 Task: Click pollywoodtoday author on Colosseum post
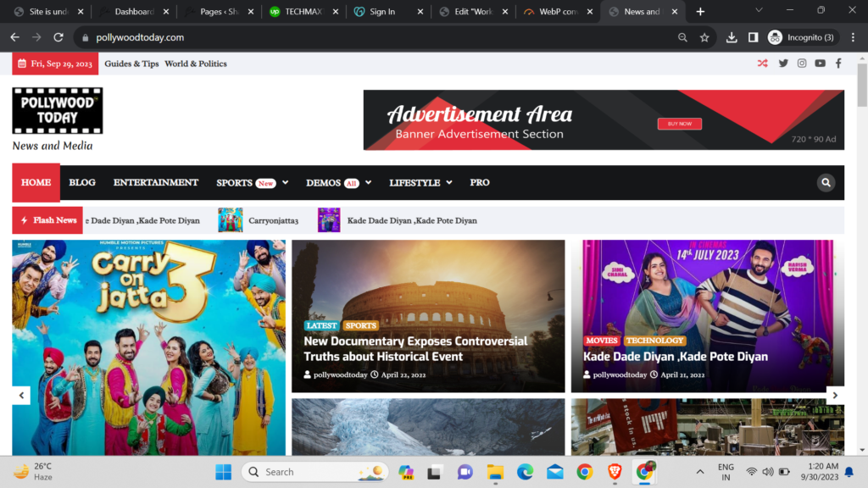340,374
